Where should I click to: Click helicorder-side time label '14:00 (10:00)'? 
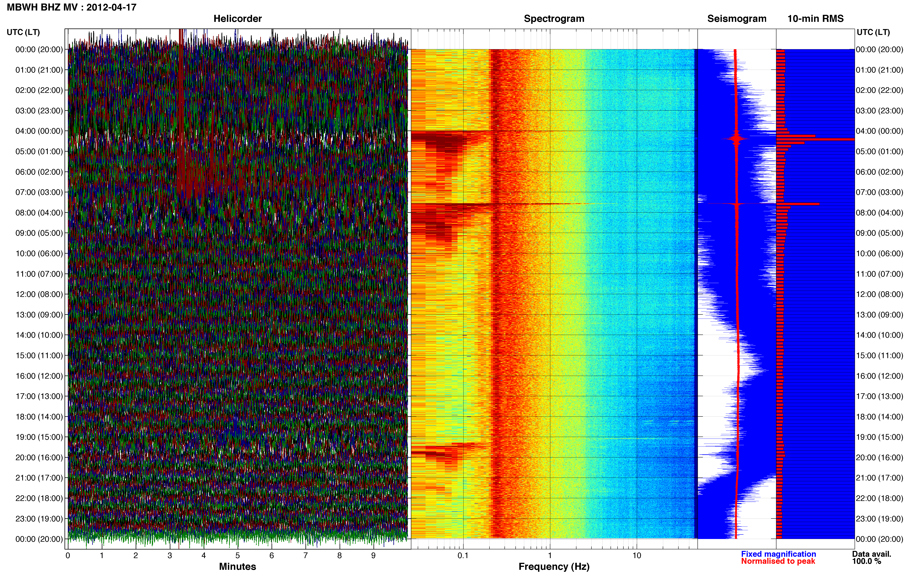click(x=39, y=335)
